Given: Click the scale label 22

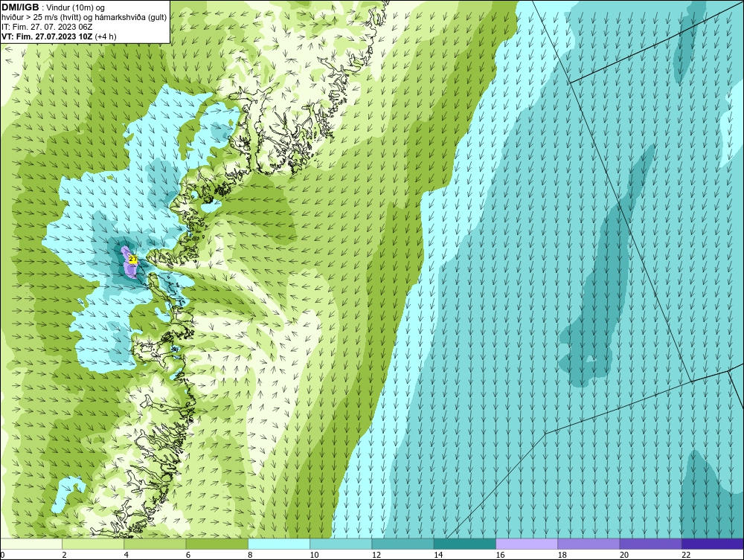Looking at the screenshot, I should click(686, 555).
